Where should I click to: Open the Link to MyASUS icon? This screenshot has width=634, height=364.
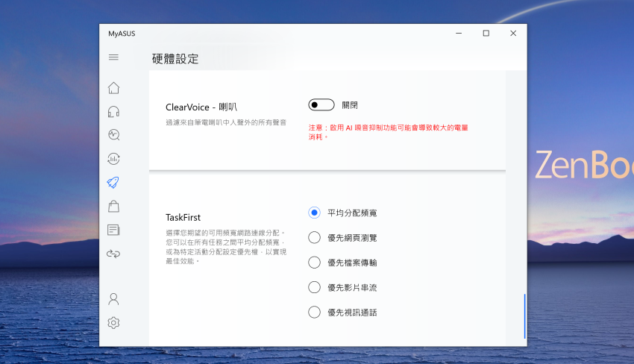113,254
